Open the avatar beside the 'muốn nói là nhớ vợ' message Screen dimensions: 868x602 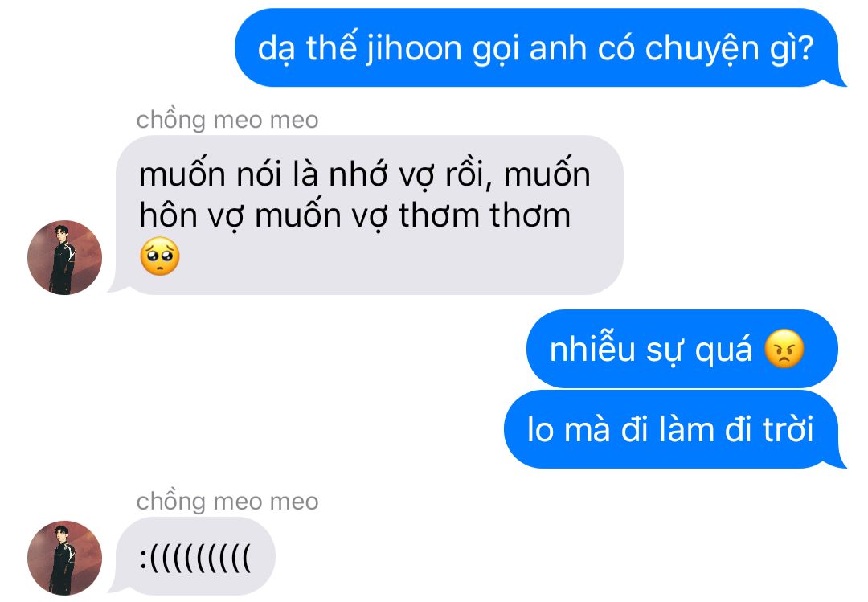(x=65, y=257)
